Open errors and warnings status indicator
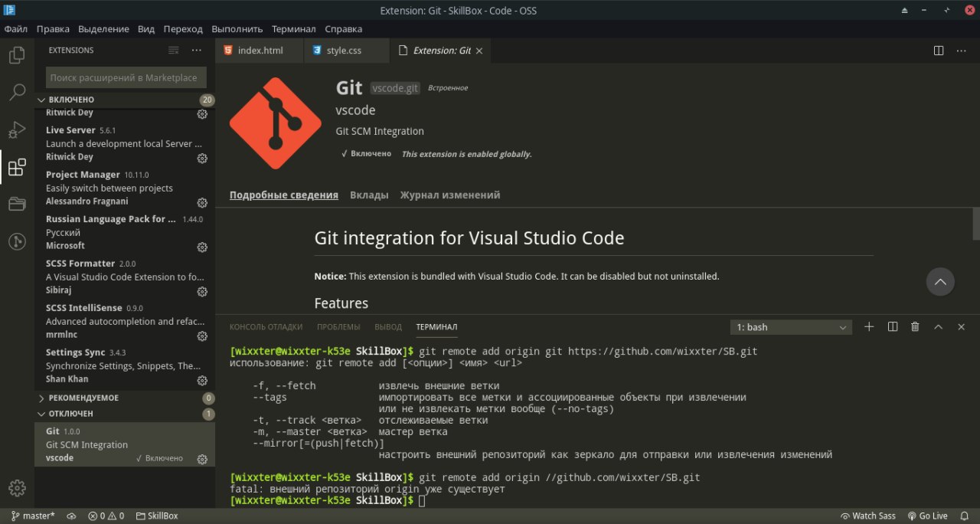This screenshot has height=524, width=980. (106, 516)
